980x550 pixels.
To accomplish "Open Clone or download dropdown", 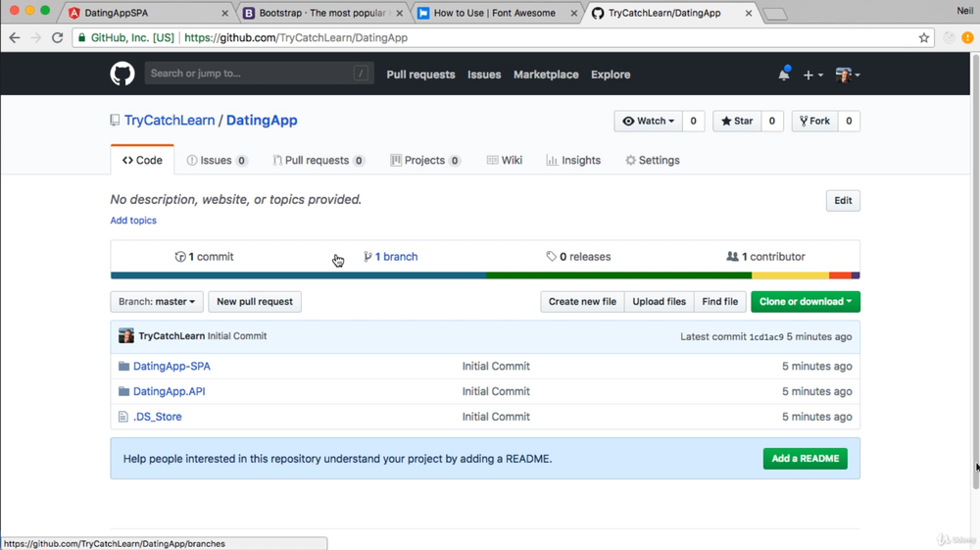I will click(x=806, y=302).
